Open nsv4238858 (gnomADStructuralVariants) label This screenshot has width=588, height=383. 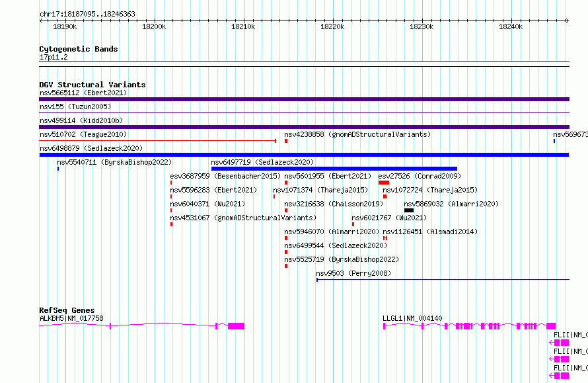pyautogui.click(x=357, y=134)
